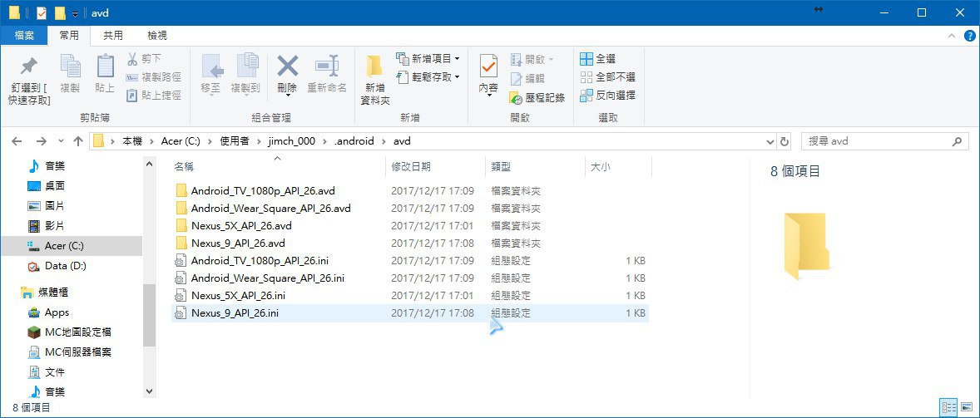The width and height of the screenshot is (980, 418).
Task: Click the help question mark icon
Action: (969, 36)
